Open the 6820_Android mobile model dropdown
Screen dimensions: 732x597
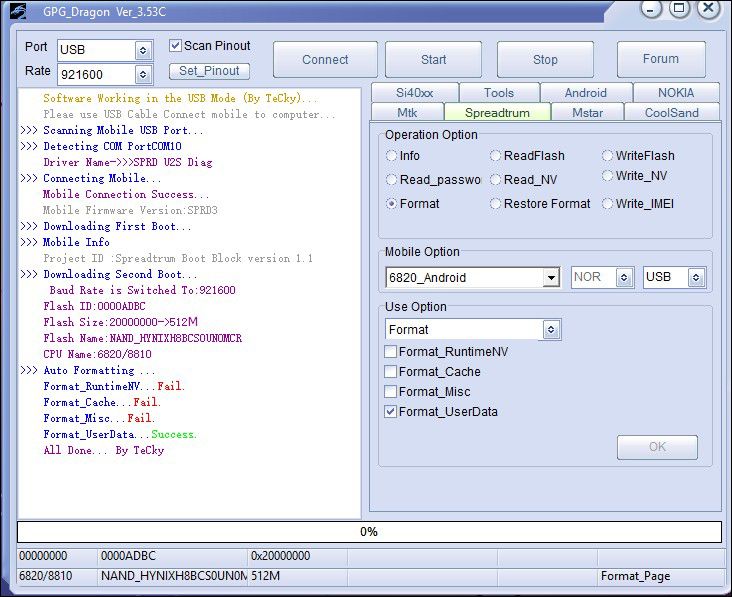tap(551, 278)
